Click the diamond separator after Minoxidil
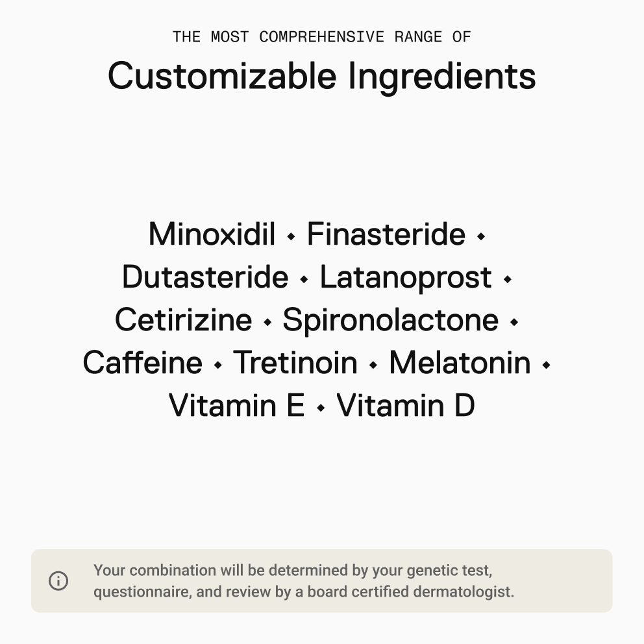 click(291, 236)
